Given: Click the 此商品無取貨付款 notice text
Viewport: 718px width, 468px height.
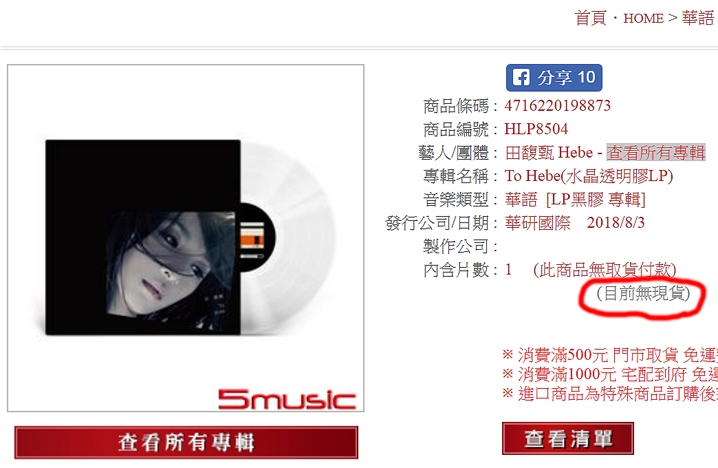Looking at the screenshot, I should click(604, 270).
